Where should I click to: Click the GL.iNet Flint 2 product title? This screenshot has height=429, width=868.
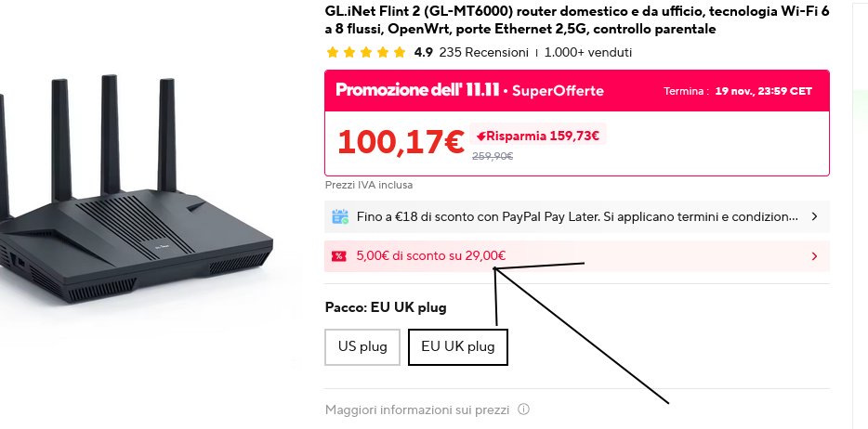(577, 19)
